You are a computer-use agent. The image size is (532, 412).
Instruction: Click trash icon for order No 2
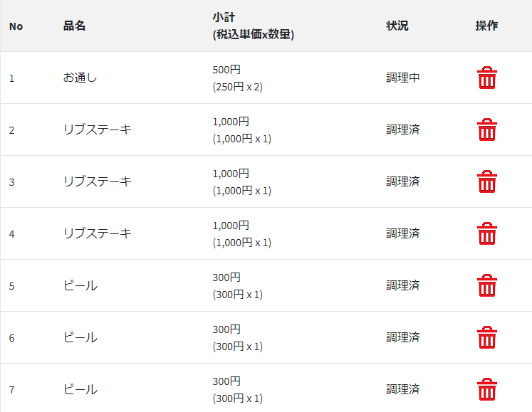pyautogui.click(x=486, y=130)
